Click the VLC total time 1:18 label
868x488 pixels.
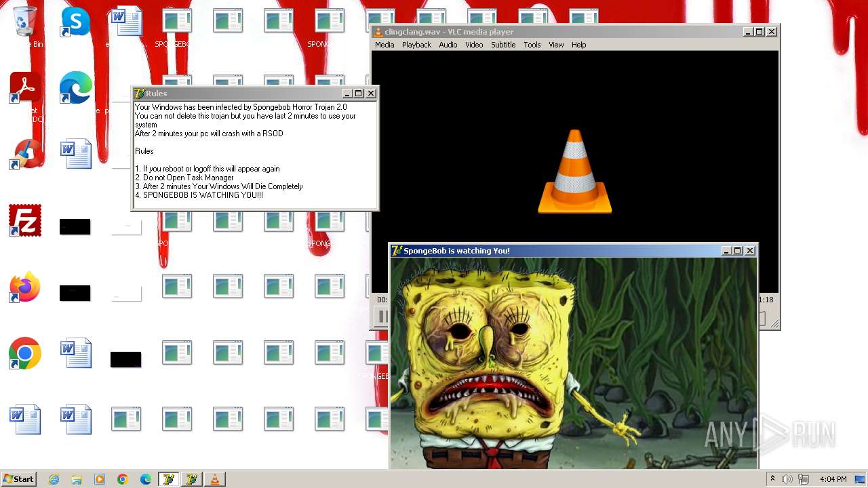pyautogui.click(x=766, y=300)
